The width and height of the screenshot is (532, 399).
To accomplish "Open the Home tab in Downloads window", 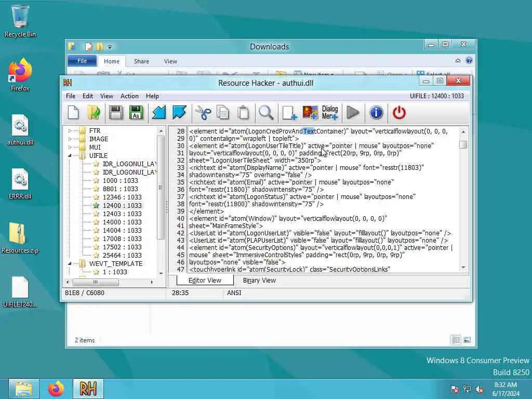I will click(x=112, y=61).
